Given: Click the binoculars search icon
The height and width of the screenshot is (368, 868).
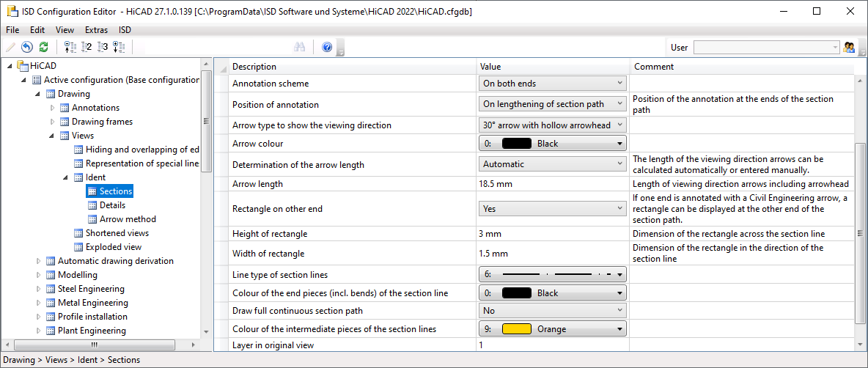Looking at the screenshot, I should point(300,47).
